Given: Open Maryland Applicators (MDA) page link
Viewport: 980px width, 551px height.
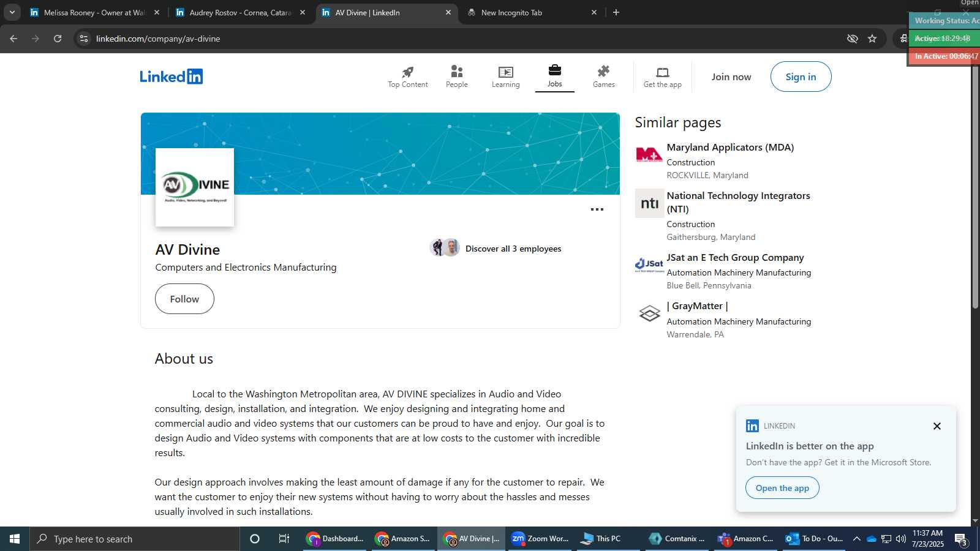Looking at the screenshot, I should 730,148.
